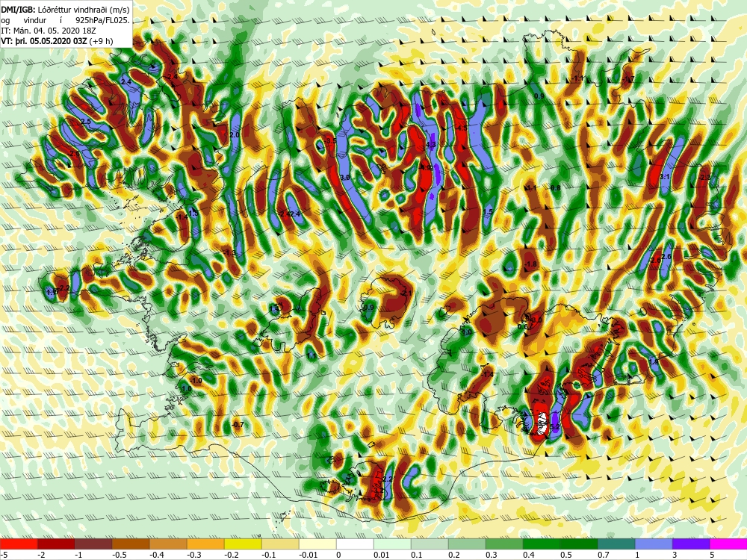Pick the magenta legend swatch labeled 5
This screenshot has width=747, height=560.
pyautogui.click(x=728, y=544)
